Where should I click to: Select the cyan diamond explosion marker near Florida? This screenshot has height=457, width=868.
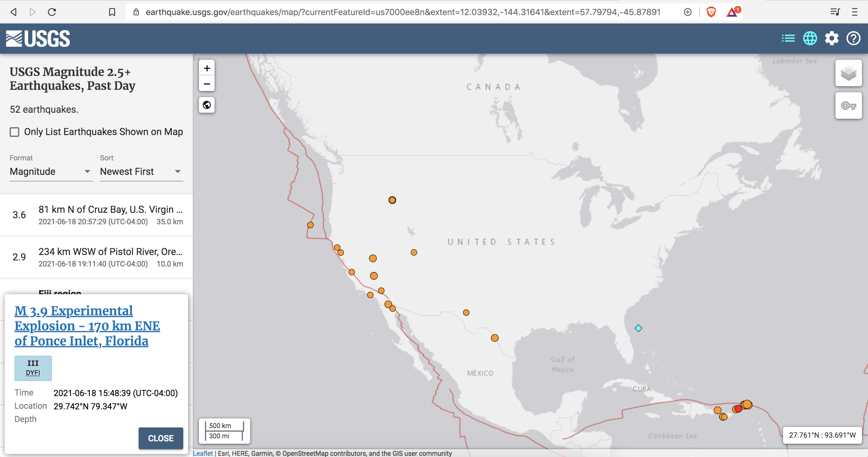coord(638,328)
